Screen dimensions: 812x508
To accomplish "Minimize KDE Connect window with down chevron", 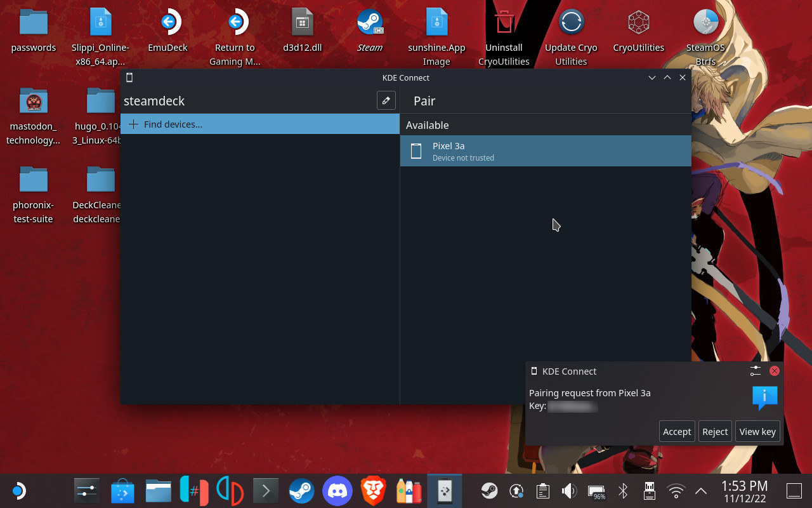I will (x=652, y=77).
